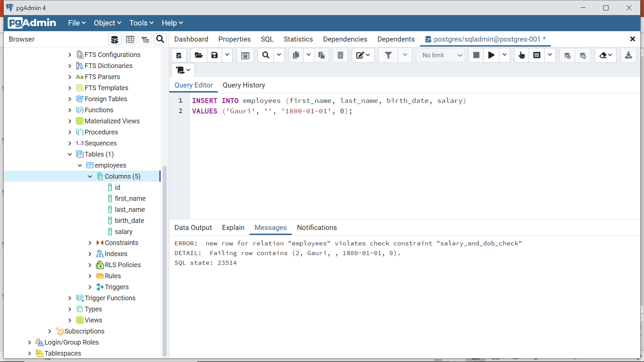Click the Delete trash icon in toolbar

[x=340, y=55]
